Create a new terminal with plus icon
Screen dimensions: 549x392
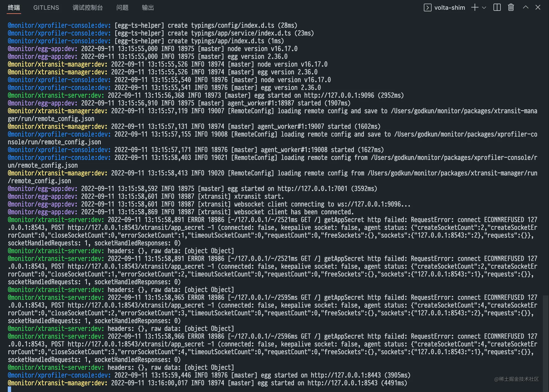pyautogui.click(x=475, y=7)
